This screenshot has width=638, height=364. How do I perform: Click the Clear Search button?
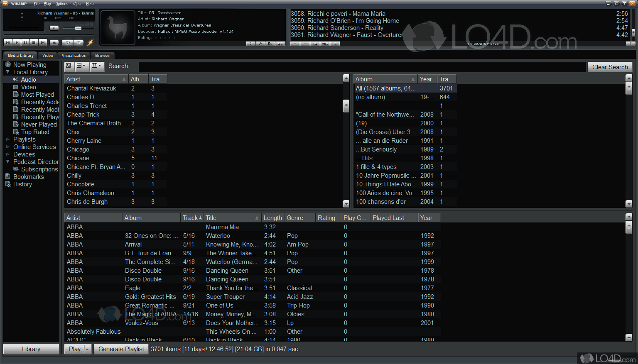610,67
